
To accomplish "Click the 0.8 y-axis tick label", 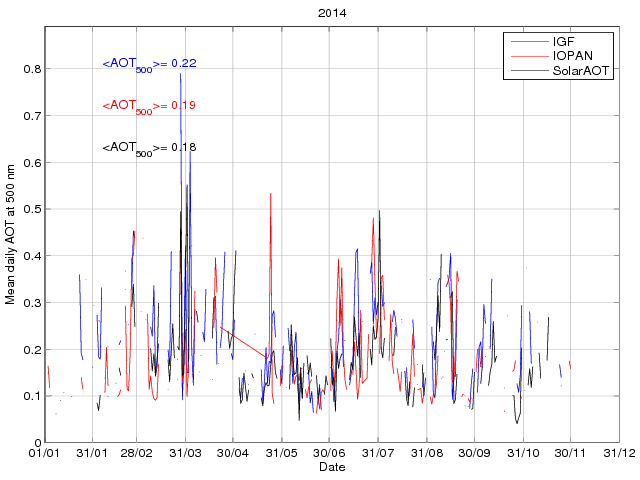I will [32, 69].
